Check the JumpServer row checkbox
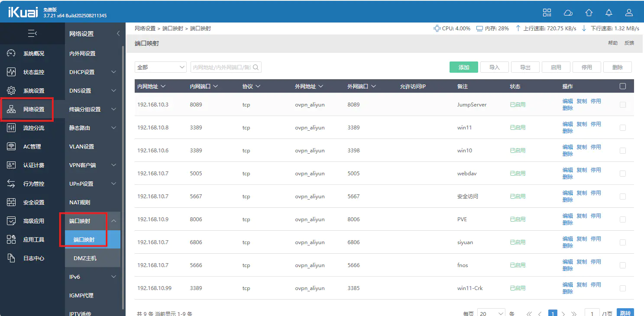This screenshot has height=316, width=644. coord(623,105)
